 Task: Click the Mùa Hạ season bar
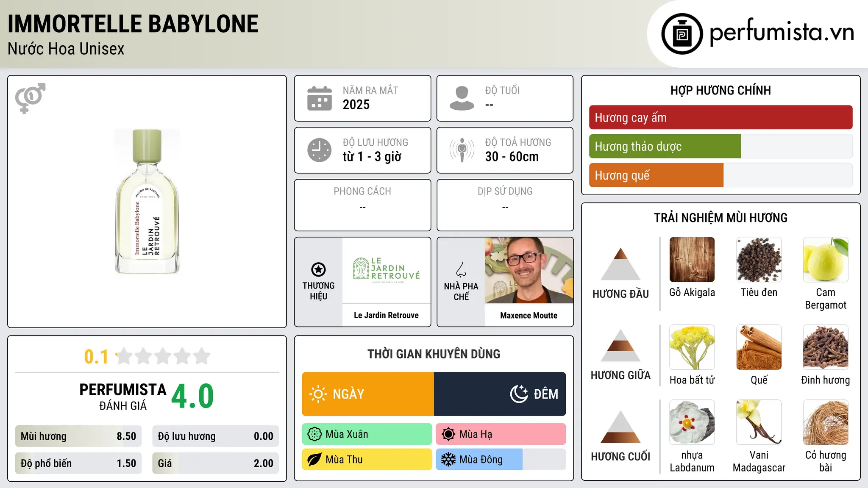(501, 434)
